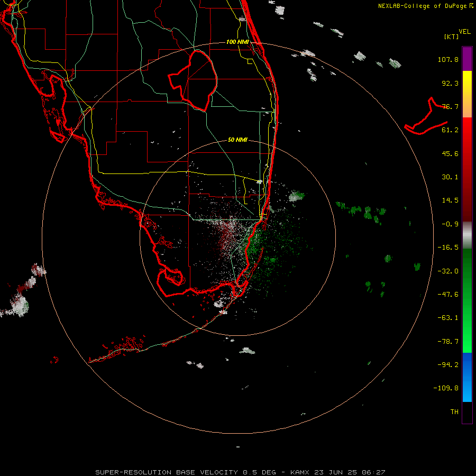Image resolution: width=476 pixels, height=476 pixels.
Task: Click the -78.7 legend value
Action: [x=448, y=342]
